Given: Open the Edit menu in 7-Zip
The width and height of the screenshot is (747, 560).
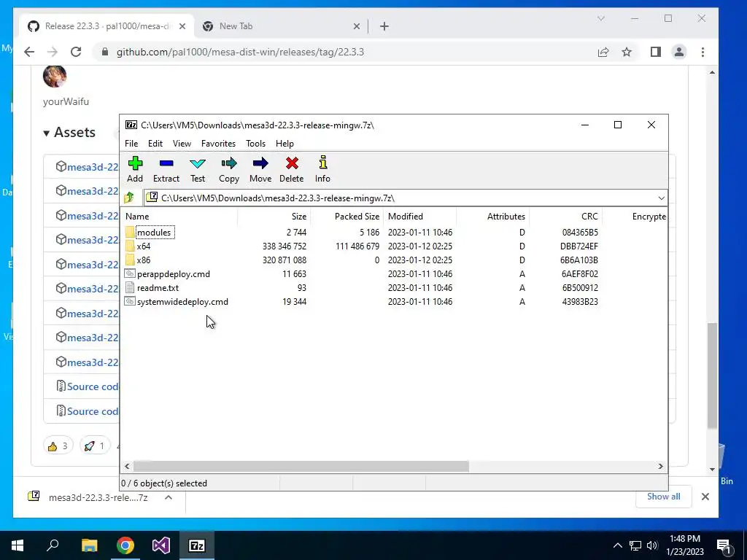Looking at the screenshot, I should [x=155, y=144].
